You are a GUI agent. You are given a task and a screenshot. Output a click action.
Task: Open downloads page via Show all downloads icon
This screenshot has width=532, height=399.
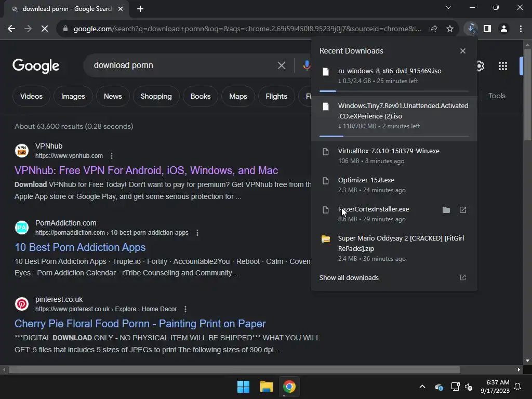463,277
